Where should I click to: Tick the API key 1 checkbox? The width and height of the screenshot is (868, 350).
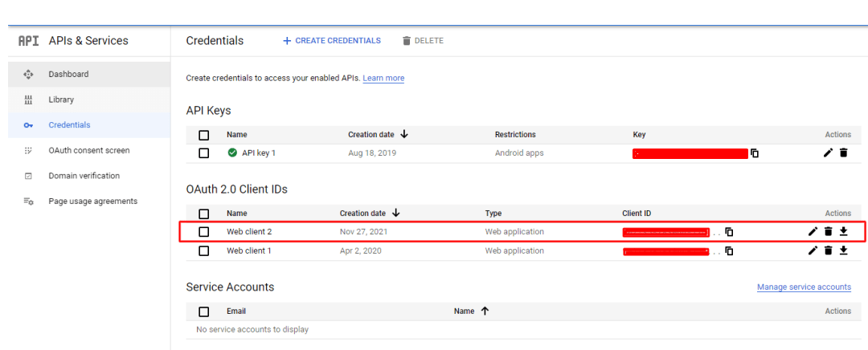click(x=203, y=153)
